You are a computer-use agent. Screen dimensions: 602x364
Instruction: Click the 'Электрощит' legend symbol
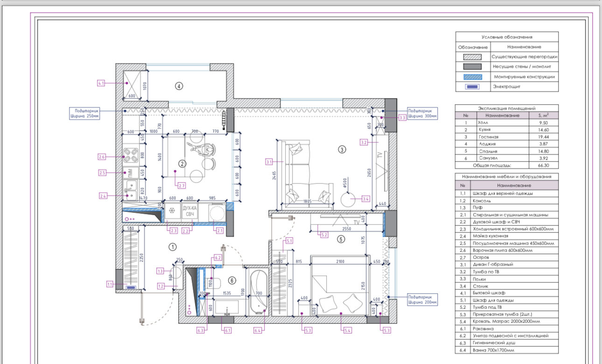[472, 87]
